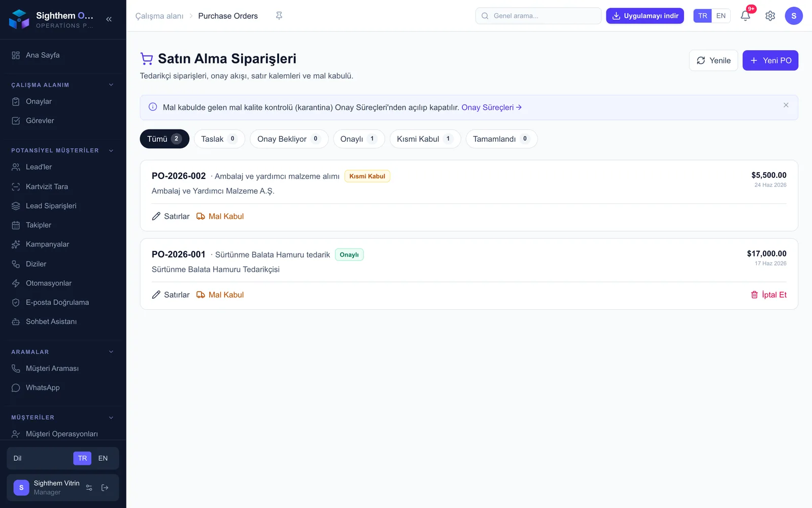Open Ana Sayfa dashboard icon
Screen dimensions: 812x508
pos(16,55)
